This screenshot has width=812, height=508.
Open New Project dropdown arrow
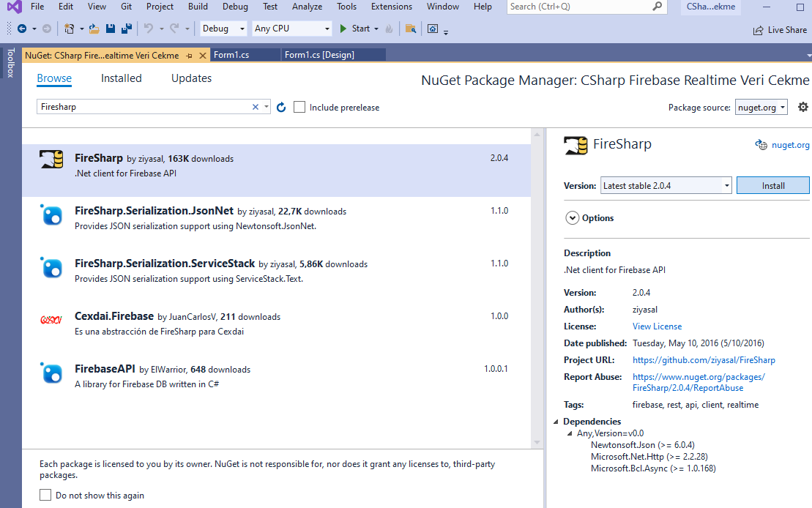[x=82, y=29]
